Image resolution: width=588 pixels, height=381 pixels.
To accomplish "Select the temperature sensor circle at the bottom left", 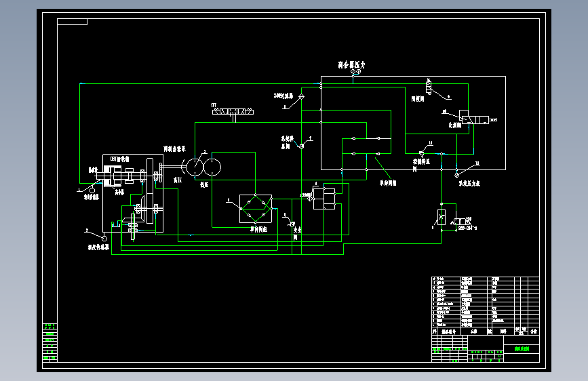I will pyautogui.click(x=104, y=239).
